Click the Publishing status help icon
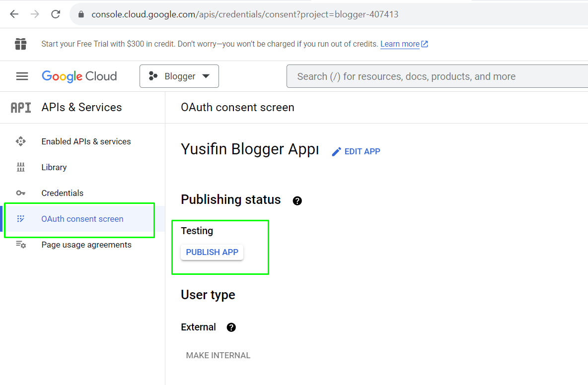 click(x=297, y=201)
